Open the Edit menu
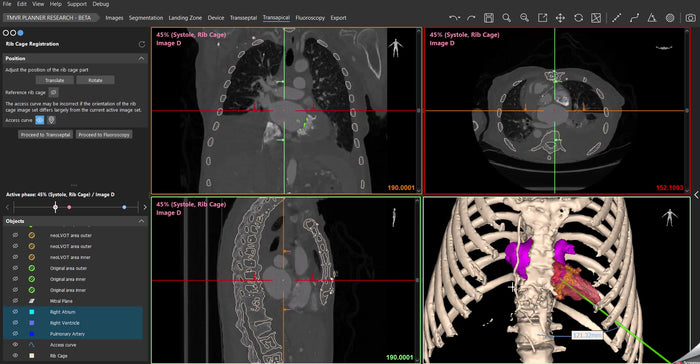This screenshot has width=700, height=364. click(x=22, y=4)
